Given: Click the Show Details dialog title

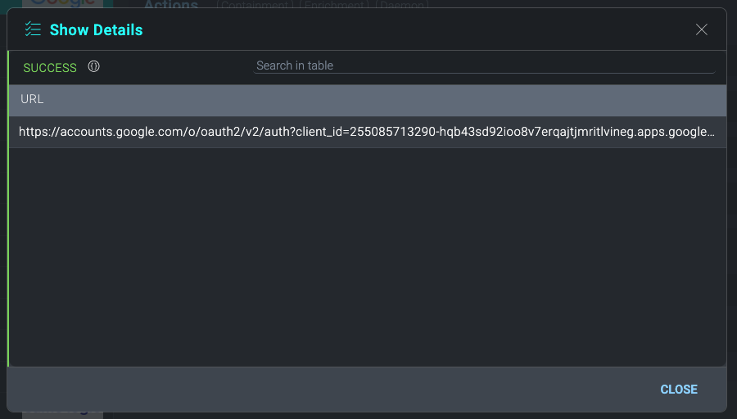Looking at the screenshot, I should (96, 30).
